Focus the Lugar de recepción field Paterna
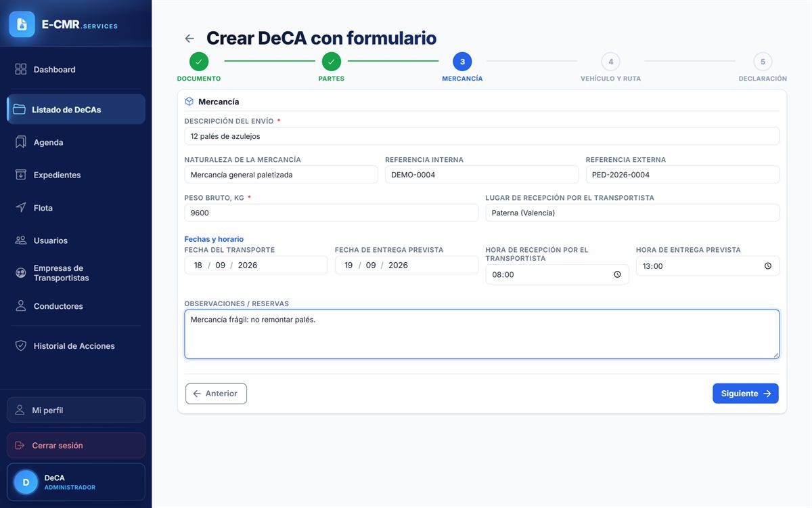 tap(633, 213)
